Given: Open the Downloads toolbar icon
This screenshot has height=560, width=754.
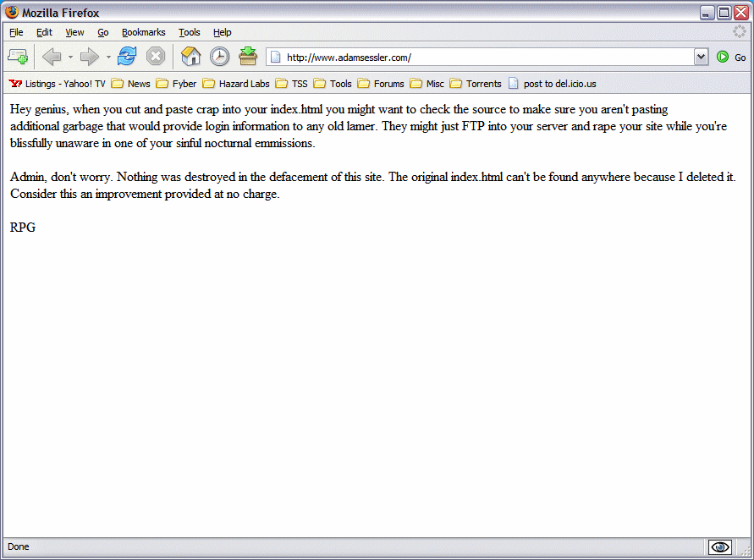Looking at the screenshot, I should 248,56.
